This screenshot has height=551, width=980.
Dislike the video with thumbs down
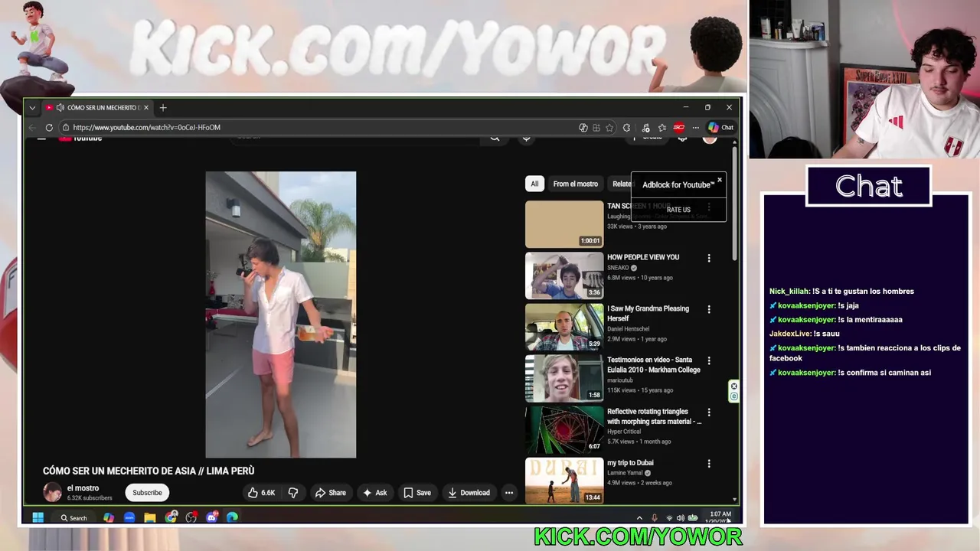(293, 493)
